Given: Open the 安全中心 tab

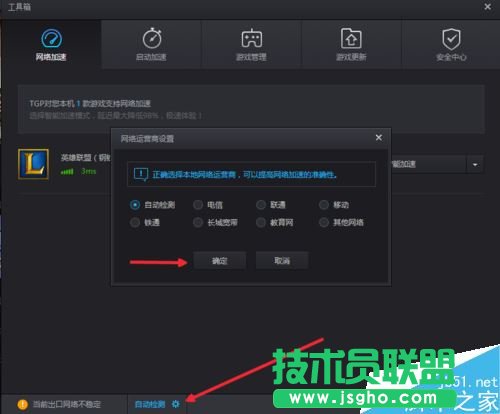Looking at the screenshot, I should tap(451, 44).
